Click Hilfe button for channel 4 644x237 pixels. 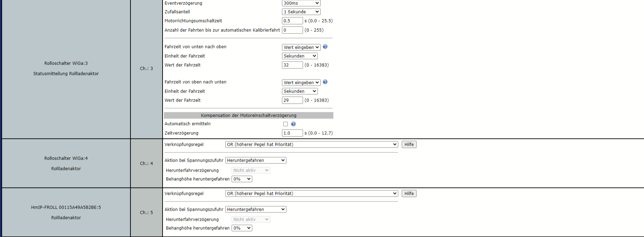[x=409, y=144]
